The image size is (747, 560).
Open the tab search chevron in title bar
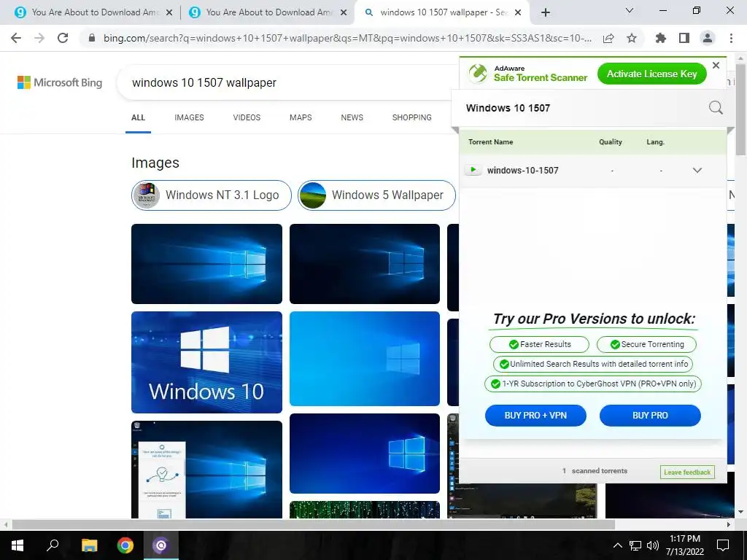tap(630, 10)
